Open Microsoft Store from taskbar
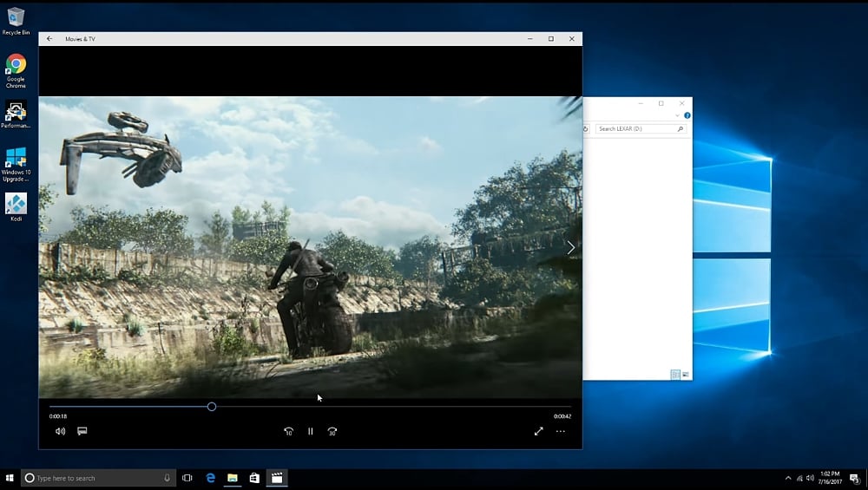This screenshot has height=490, width=868. pos(254,478)
